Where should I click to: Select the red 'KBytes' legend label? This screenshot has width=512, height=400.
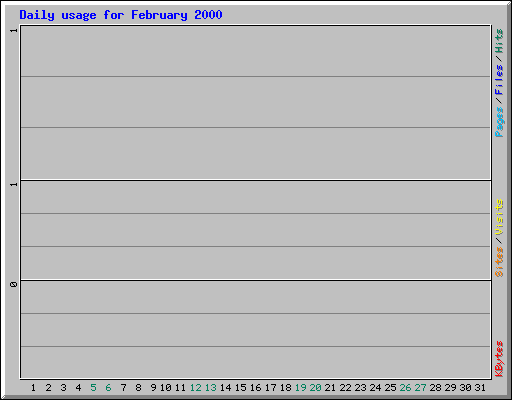[499, 359]
